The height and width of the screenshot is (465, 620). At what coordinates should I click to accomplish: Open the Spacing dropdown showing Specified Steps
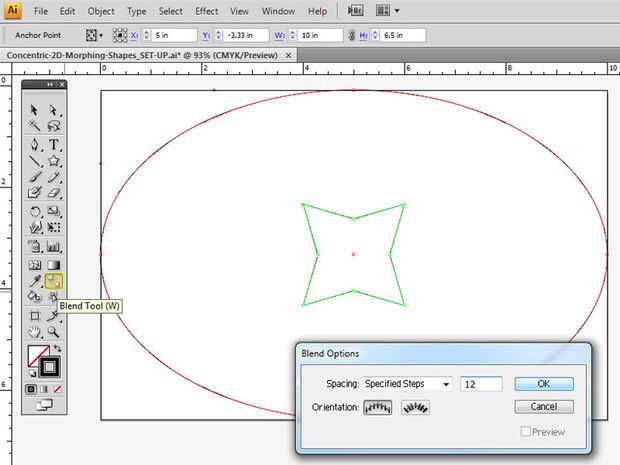coord(406,384)
